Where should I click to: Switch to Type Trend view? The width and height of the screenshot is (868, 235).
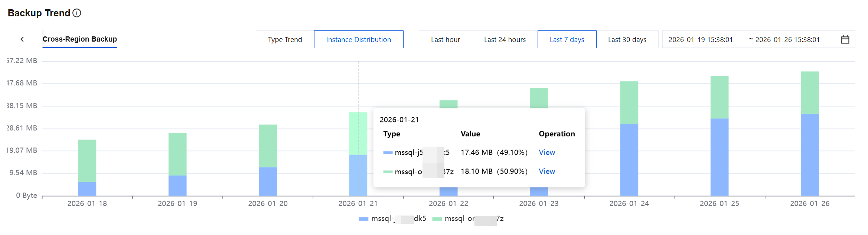[x=285, y=39]
